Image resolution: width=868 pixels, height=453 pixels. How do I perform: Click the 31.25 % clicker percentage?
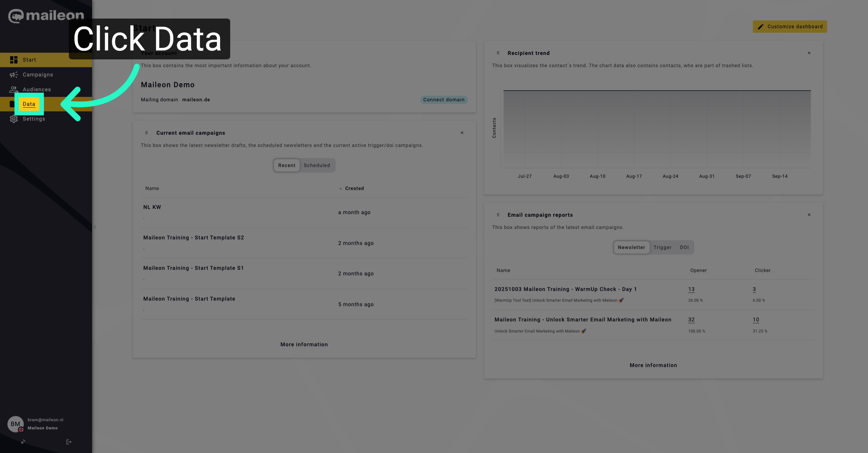(x=760, y=331)
